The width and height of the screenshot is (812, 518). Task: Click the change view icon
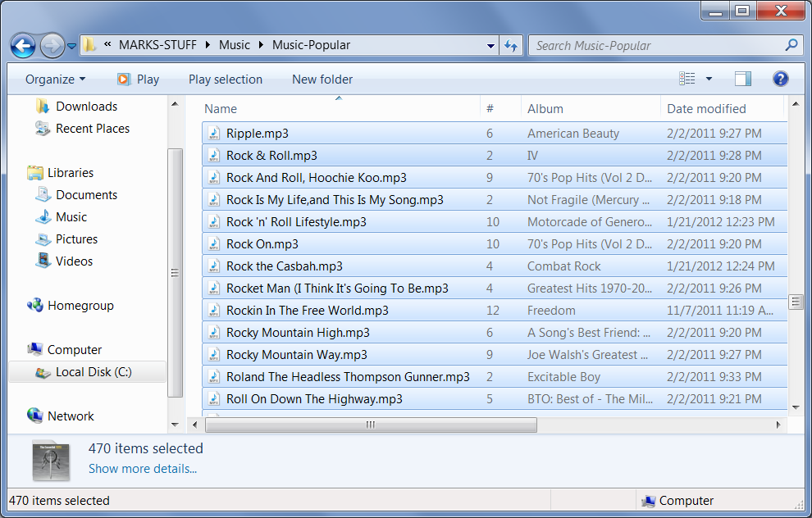pyautogui.click(x=687, y=79)
